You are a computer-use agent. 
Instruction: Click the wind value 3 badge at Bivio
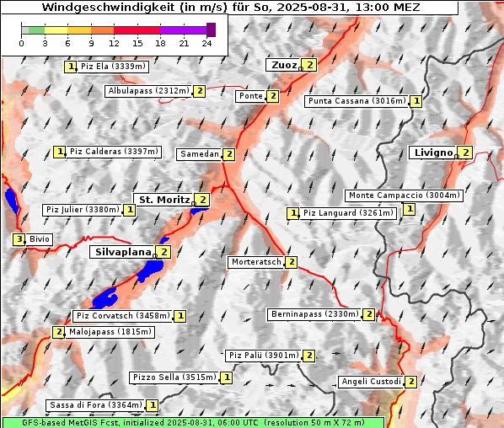click(x=19, y=239)
